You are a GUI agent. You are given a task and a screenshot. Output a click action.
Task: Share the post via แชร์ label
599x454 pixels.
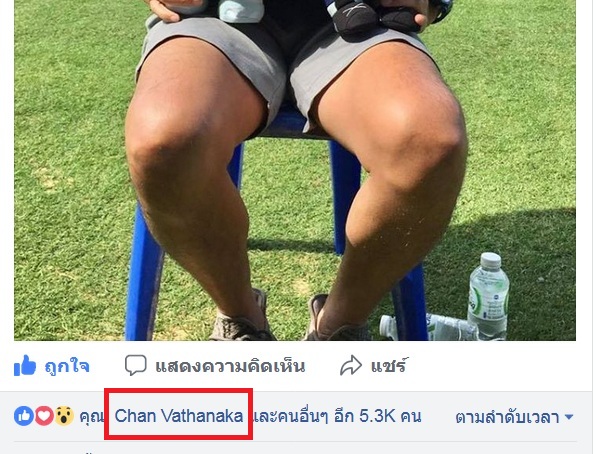click(x=388, y=365)
